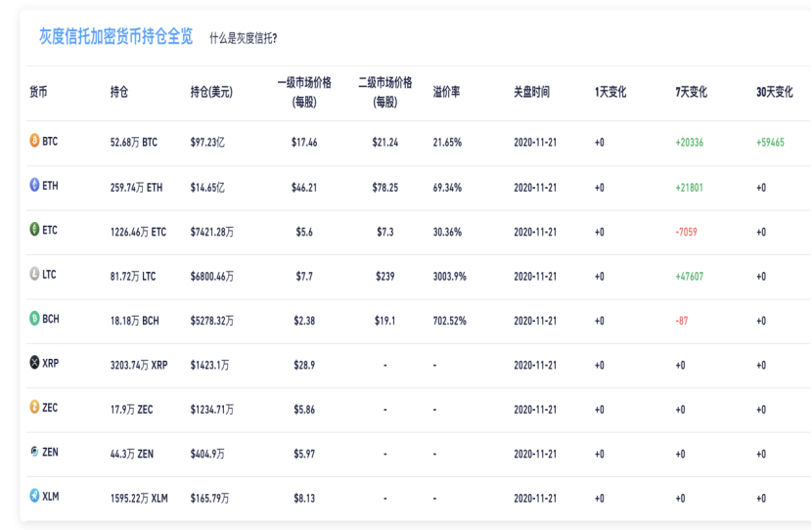This screenshot has width=812, height=530.
Task: Click the green BCH coin icon
Action: click(34, 318)
